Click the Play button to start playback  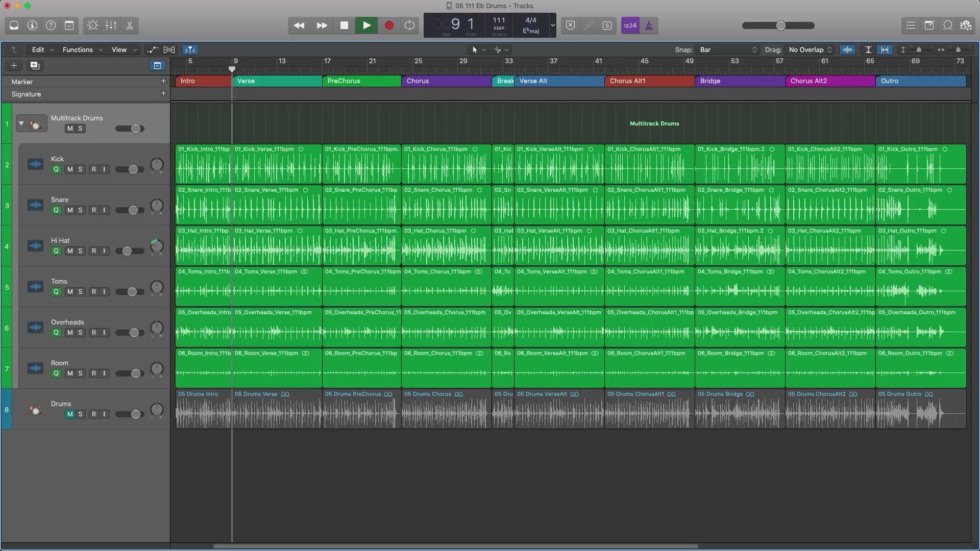tap(365, 25)
